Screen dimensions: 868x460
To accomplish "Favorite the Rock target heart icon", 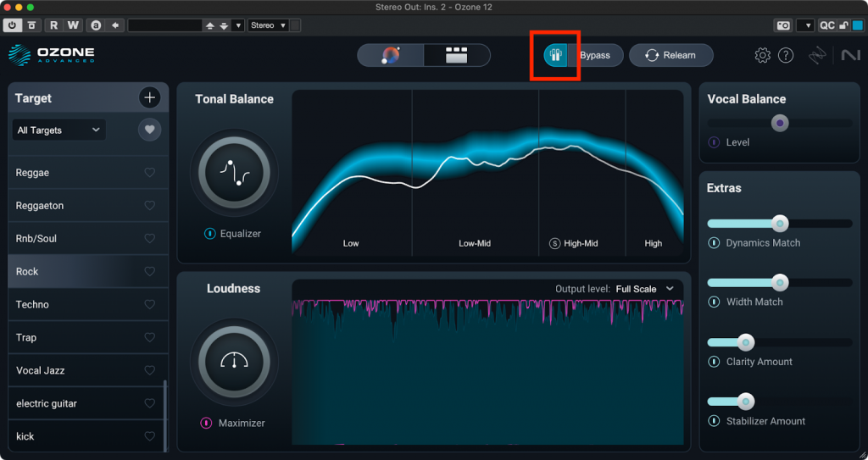I will coord(150,272).
